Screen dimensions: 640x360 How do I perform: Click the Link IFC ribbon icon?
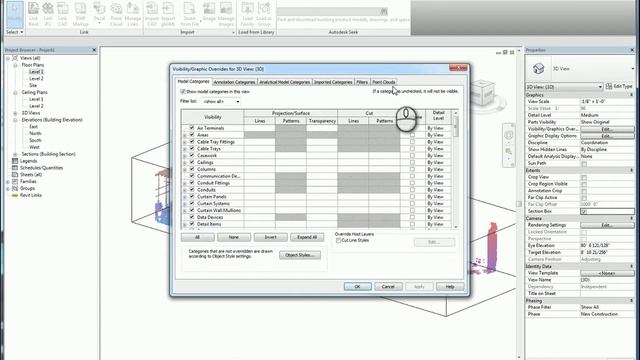pos(48,14)
